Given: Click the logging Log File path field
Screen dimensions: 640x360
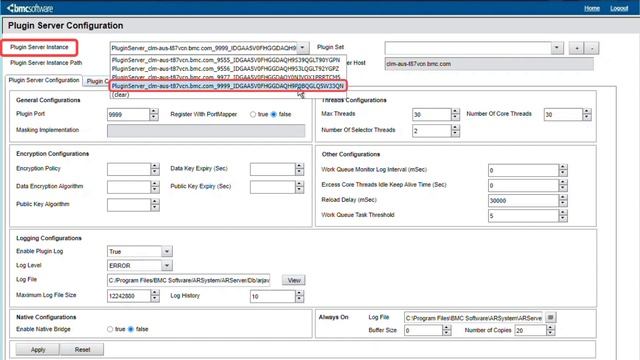Looking at the screenshot, I should [x=188, y=280].
